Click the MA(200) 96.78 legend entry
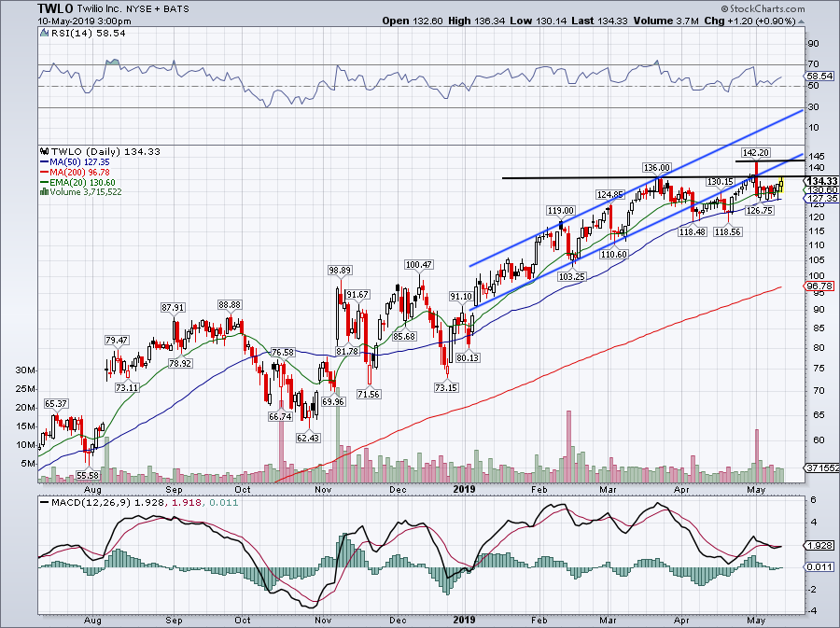 (x=79, y=173)
